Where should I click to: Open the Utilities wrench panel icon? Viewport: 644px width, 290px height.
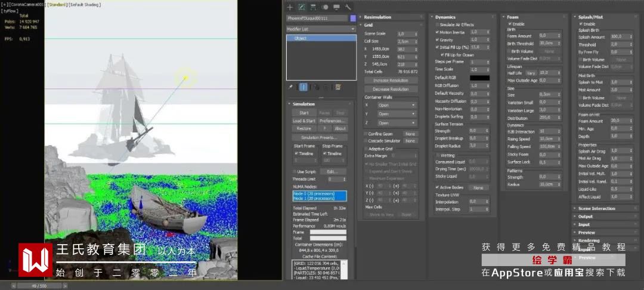pos(348,7)
